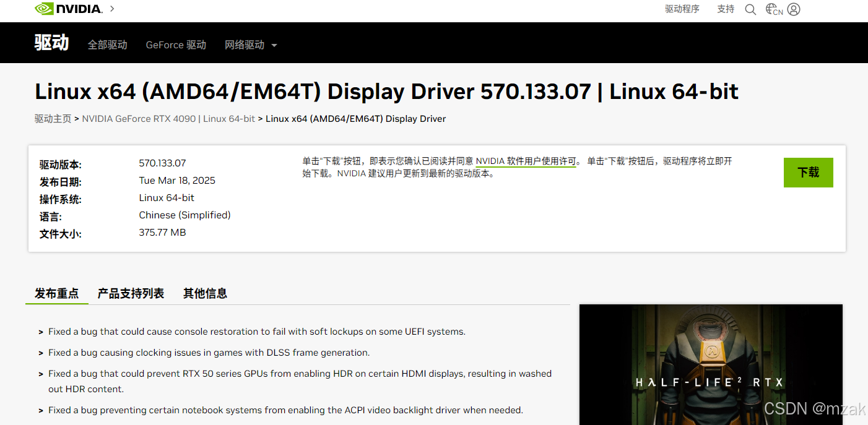
Task: Click the release date Tue Mar 18, 2025
Action: [177, 180]
